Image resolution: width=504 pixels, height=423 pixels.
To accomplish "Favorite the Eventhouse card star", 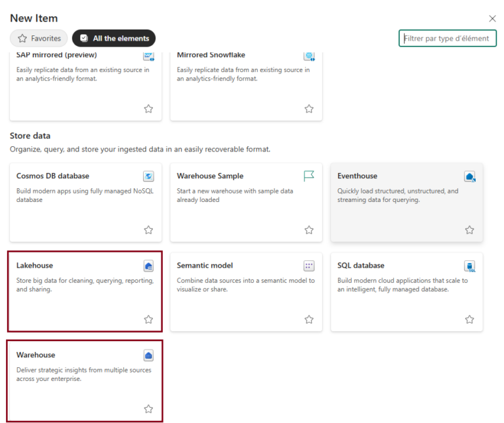I will [x=470, y=230].
